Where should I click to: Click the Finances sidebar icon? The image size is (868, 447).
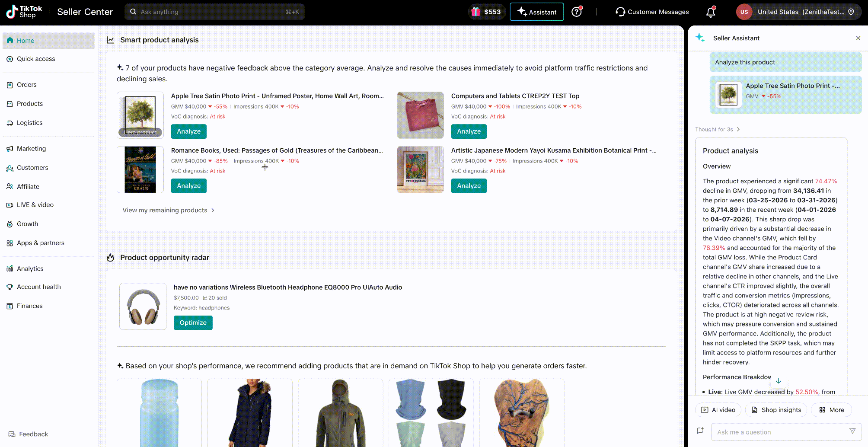10,306
